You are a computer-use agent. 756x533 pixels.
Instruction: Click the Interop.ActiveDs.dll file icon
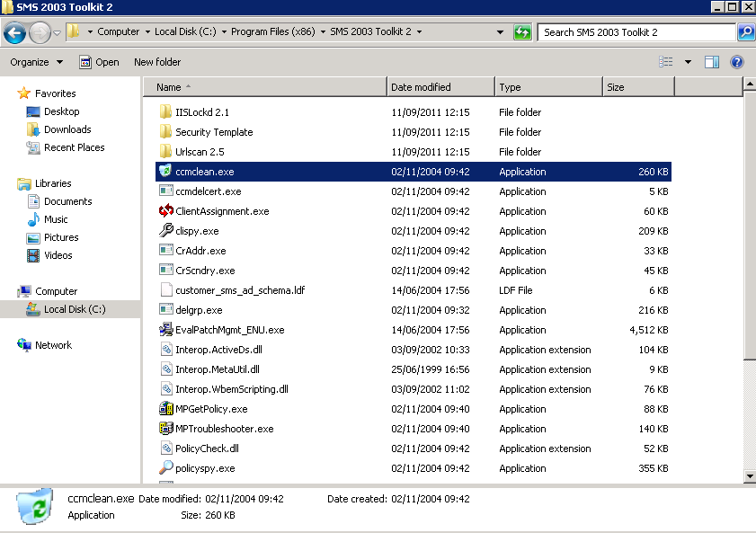point(166,349)
